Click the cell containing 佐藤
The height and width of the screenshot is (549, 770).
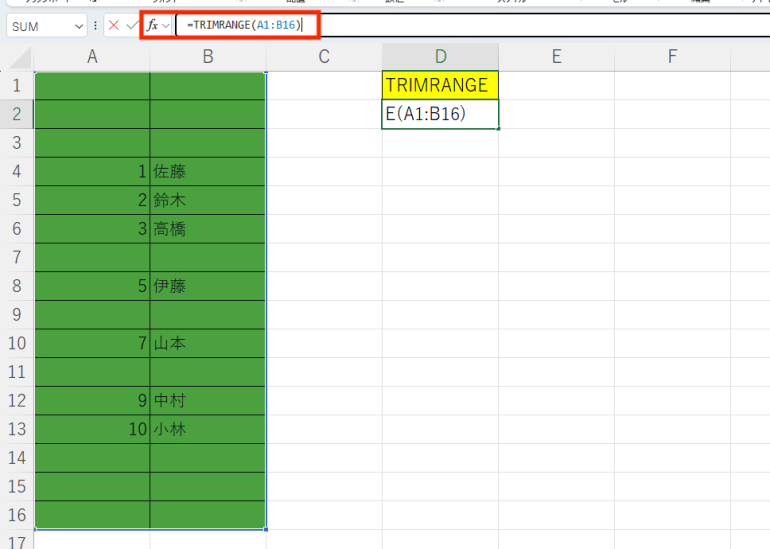pyautogui.click(x=208, y=172)
